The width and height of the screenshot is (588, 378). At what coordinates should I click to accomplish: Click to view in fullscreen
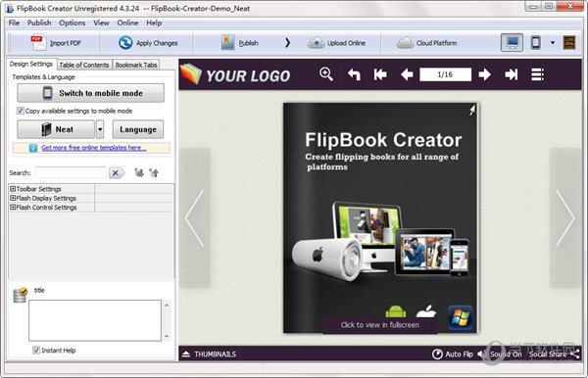click(380, 325)
